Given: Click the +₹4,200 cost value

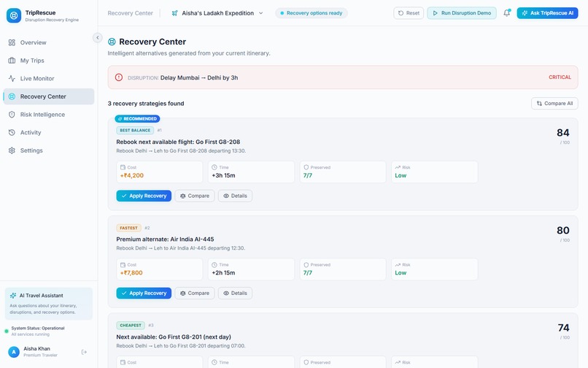Looking at the screenshot, I should pyautogui.click(x=131, y=176).
